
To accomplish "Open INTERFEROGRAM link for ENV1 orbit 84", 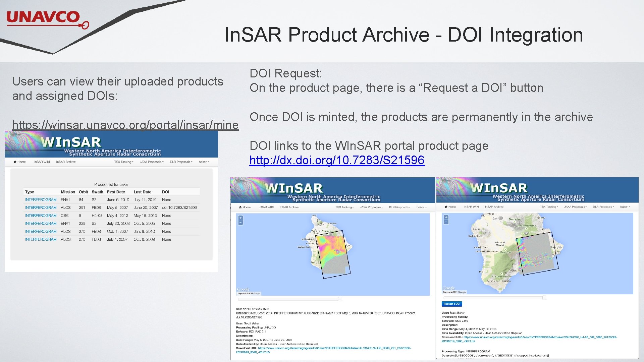I will (x=41, y=200).
